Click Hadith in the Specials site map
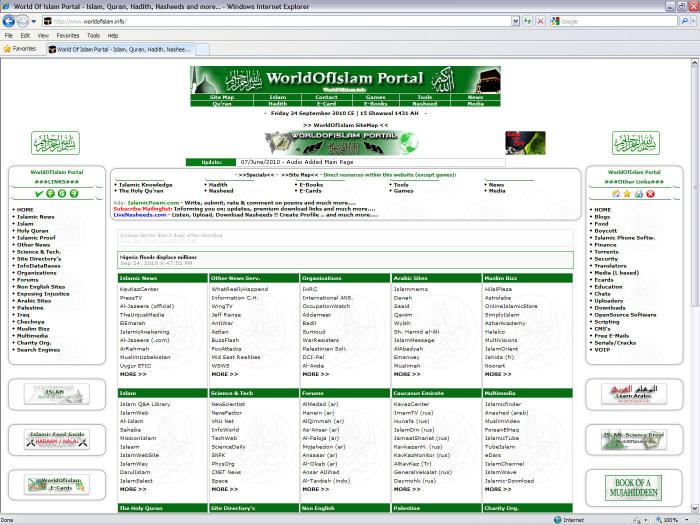This screenshot has width=700, height=525. pos(218,184)
